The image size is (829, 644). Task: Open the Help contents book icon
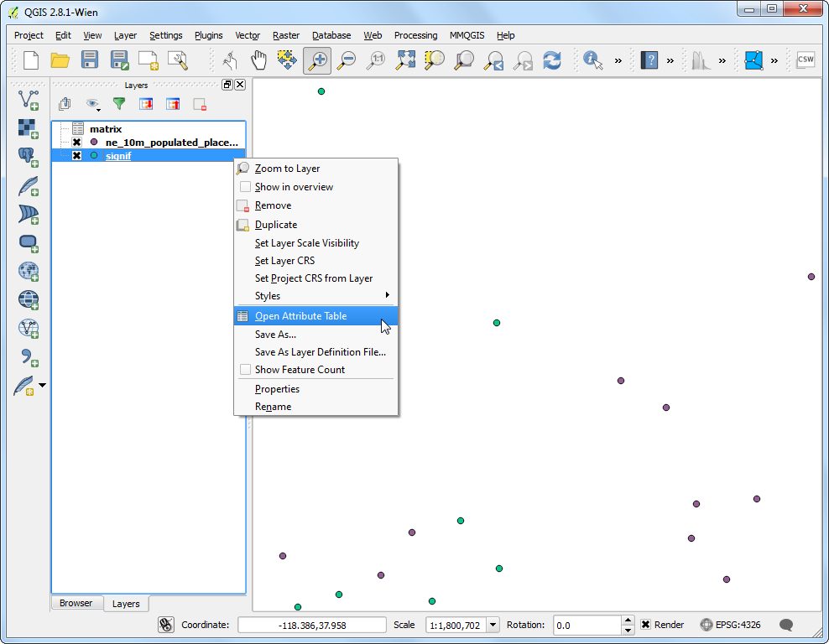649,60
